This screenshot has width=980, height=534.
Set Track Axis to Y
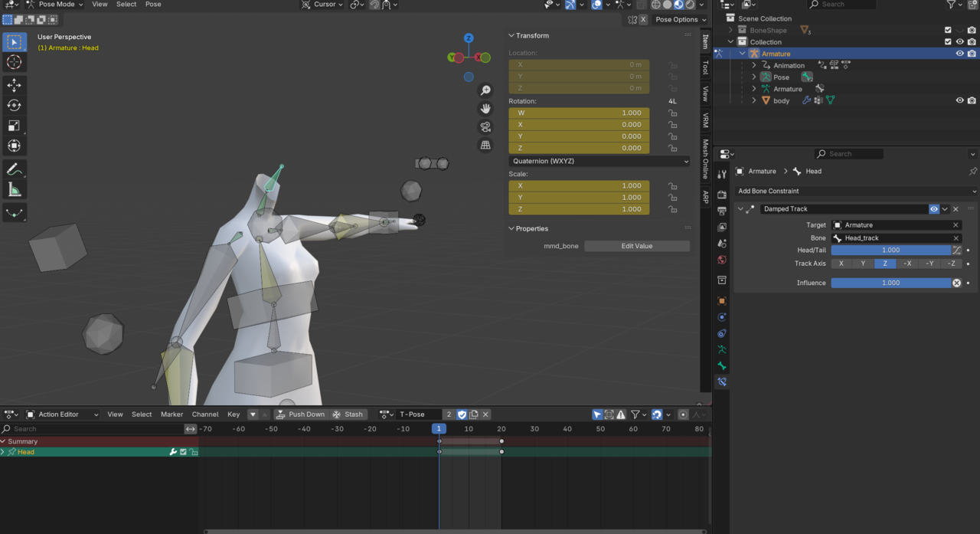click(863, 264)
